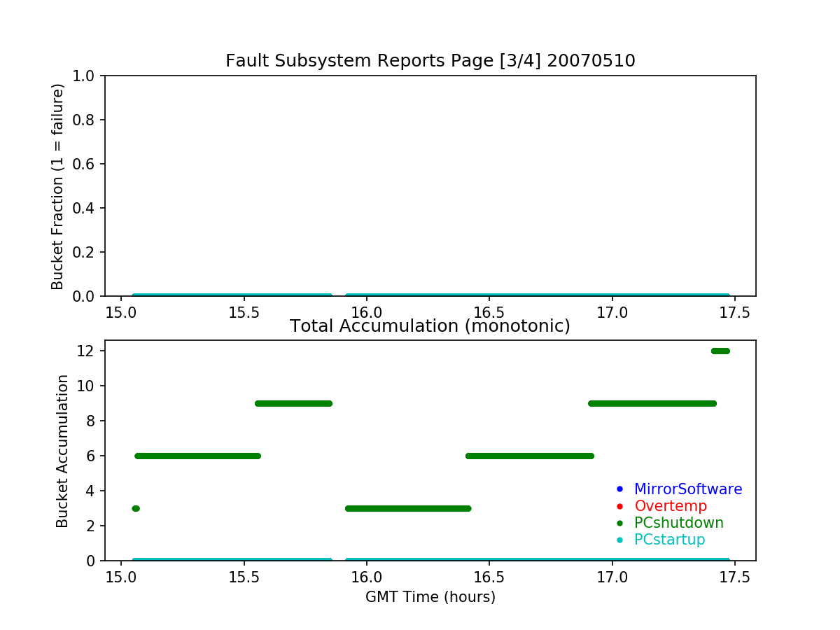Click the long green segment at accumulation 3
This screenshot has width=840, height=630.
pos(407,508)
